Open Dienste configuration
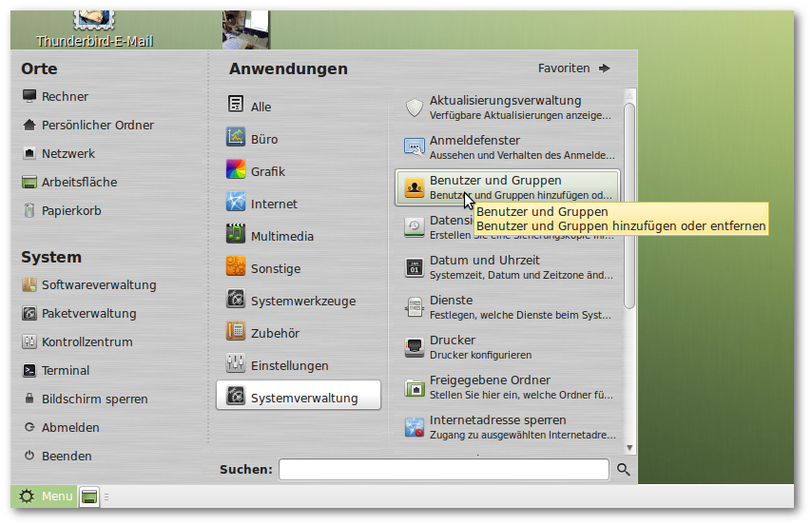812x526 pixels. 506,307
